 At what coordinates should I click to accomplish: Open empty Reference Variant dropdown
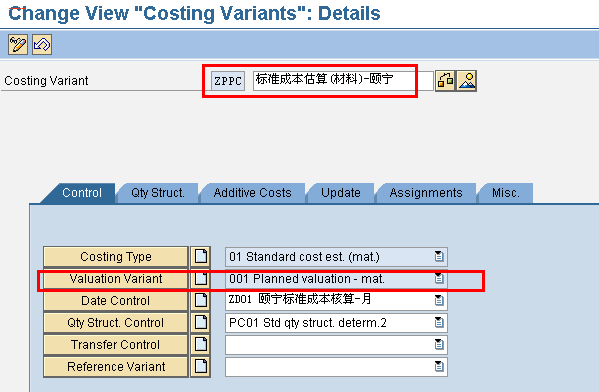pos(439,367)
